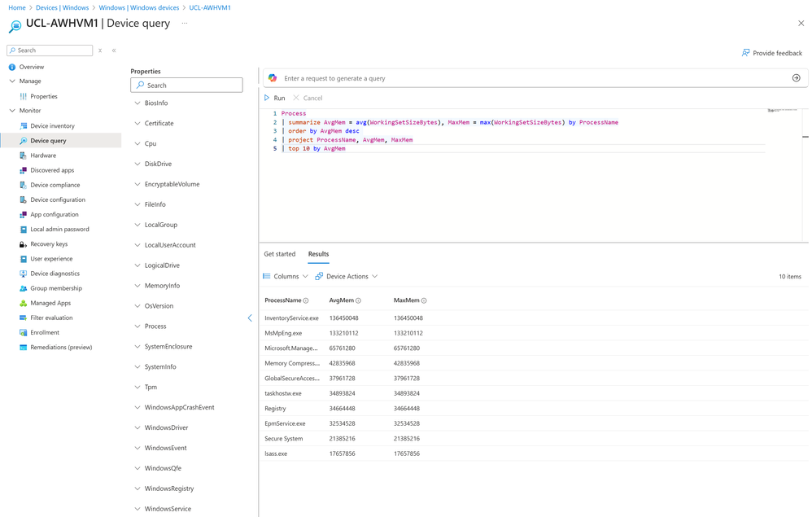Click the MsMpEng.exe process name
Image resolution: width=812 pixels, height=517 pixels.
tap(283, 333)
